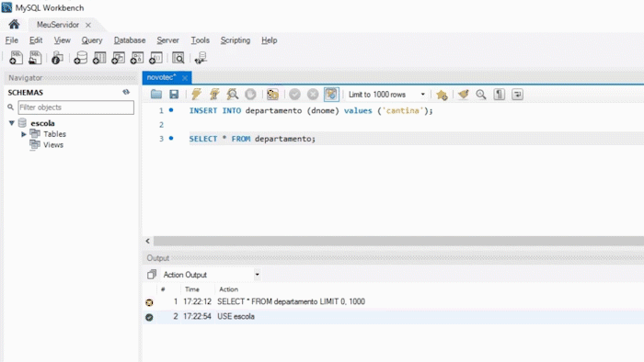Viewport: 644px width, 362px height.
Task: Create a new stored procedure icon
Action: click(x=137, y=58)
